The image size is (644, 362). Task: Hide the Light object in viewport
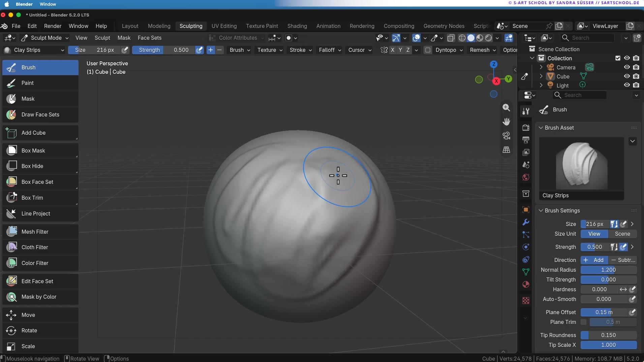tap(627, 85)
